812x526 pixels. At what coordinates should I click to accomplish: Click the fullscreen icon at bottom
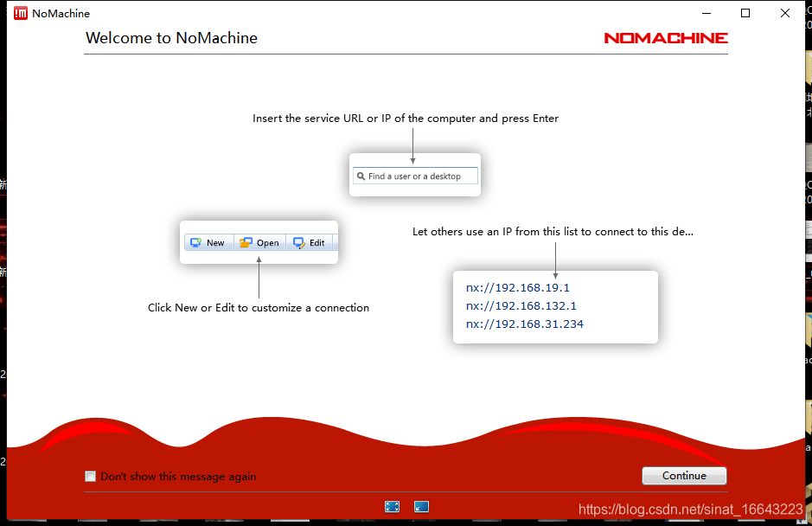pyautogui.click(x=392, y=507)
